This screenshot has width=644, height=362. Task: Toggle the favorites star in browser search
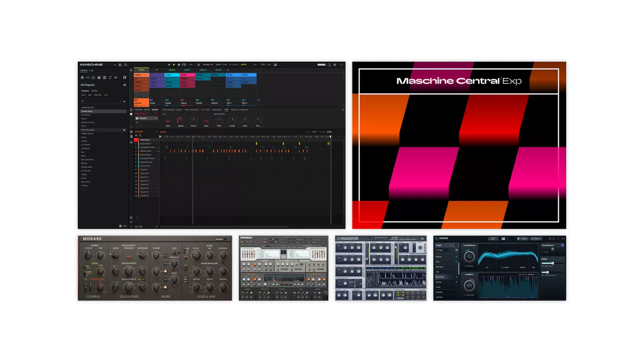tap(124, 101)
